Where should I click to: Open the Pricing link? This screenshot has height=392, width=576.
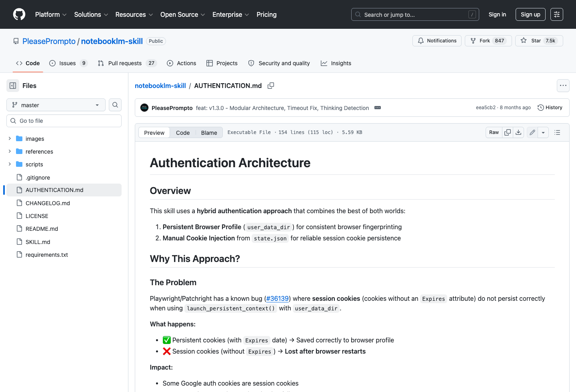click(266, 14)
